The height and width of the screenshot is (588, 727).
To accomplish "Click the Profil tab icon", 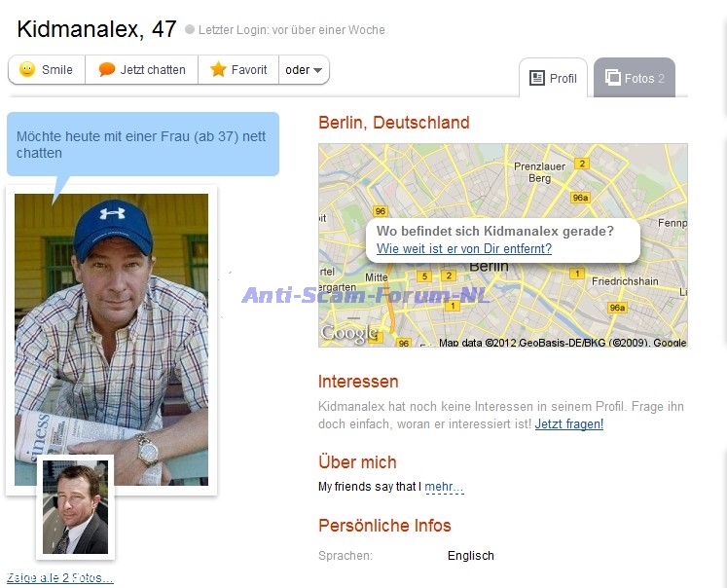I will 537,78.
